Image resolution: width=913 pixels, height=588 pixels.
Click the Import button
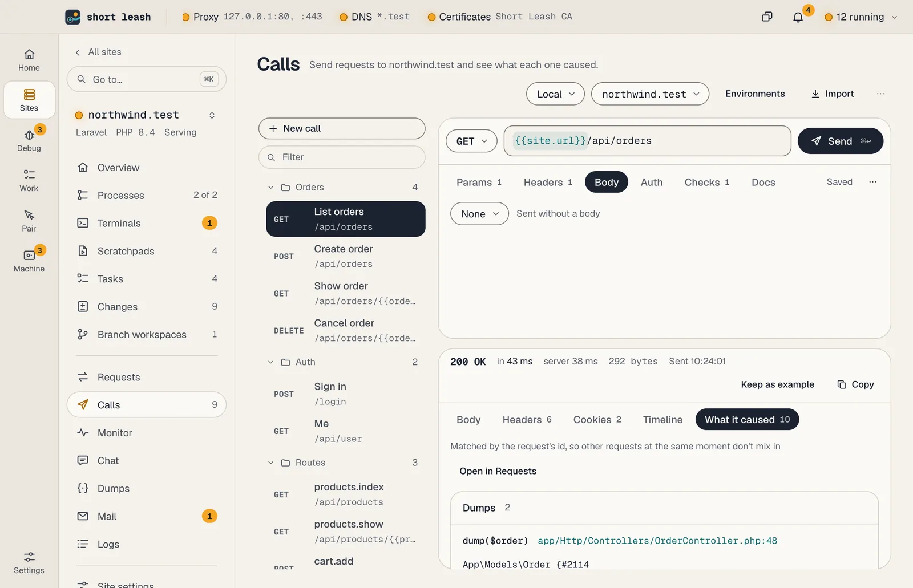pos(833,94)
